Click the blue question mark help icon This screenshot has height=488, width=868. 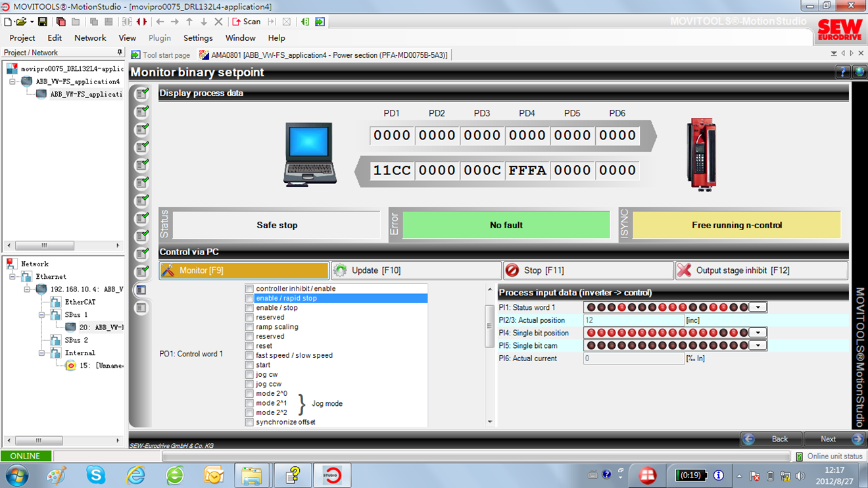coord(842,72)
